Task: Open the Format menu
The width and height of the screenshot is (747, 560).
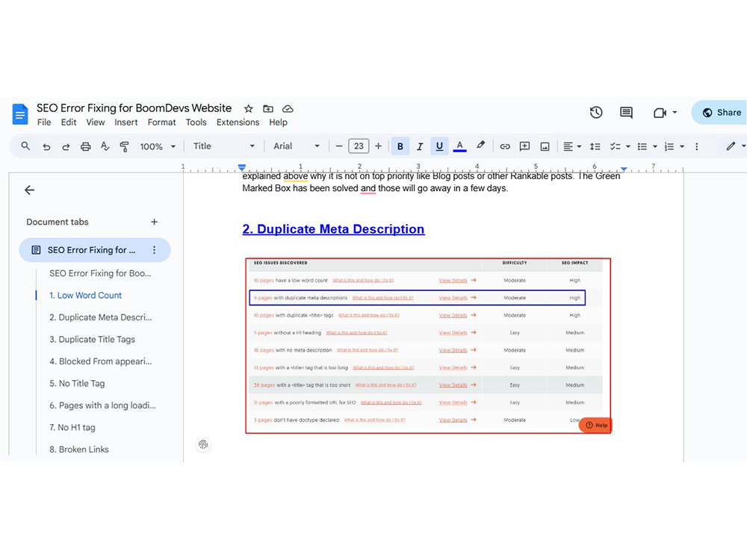Action: [x=161, y=122]
